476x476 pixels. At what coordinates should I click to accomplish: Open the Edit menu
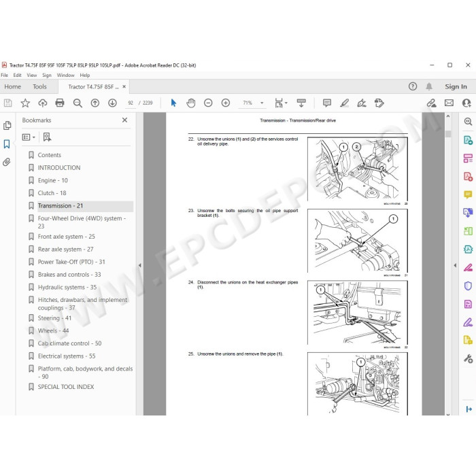pos(17,75)
